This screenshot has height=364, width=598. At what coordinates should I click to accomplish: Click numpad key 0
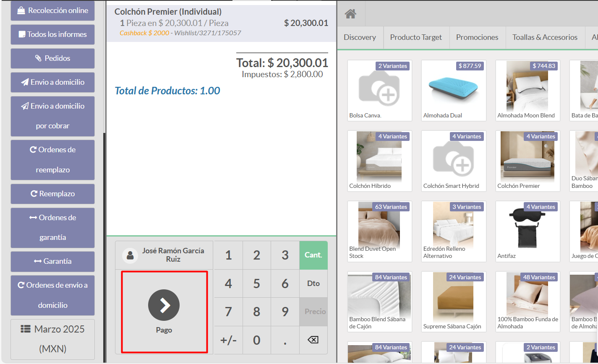(x=256, y=340)
